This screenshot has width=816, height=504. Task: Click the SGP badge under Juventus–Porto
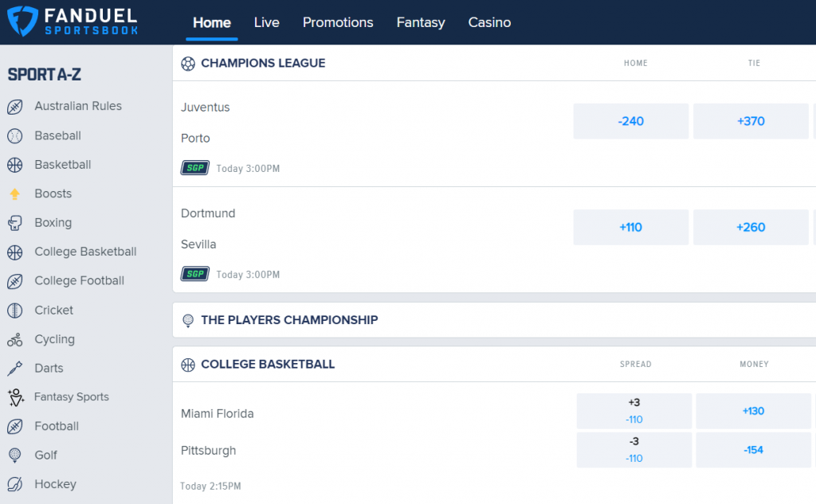click(x=195, y=168)
